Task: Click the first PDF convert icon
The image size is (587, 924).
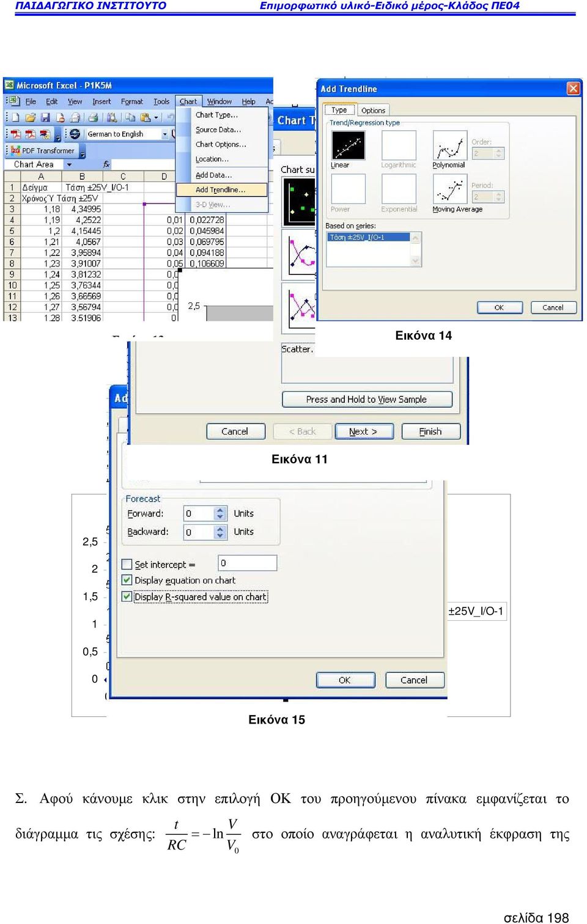Action: point(16,134)
